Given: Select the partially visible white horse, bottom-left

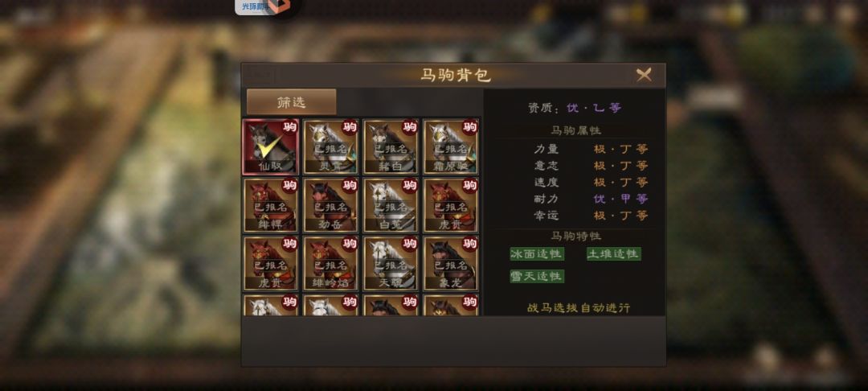Looking at the screenshot, I should [x=271, y=305].
